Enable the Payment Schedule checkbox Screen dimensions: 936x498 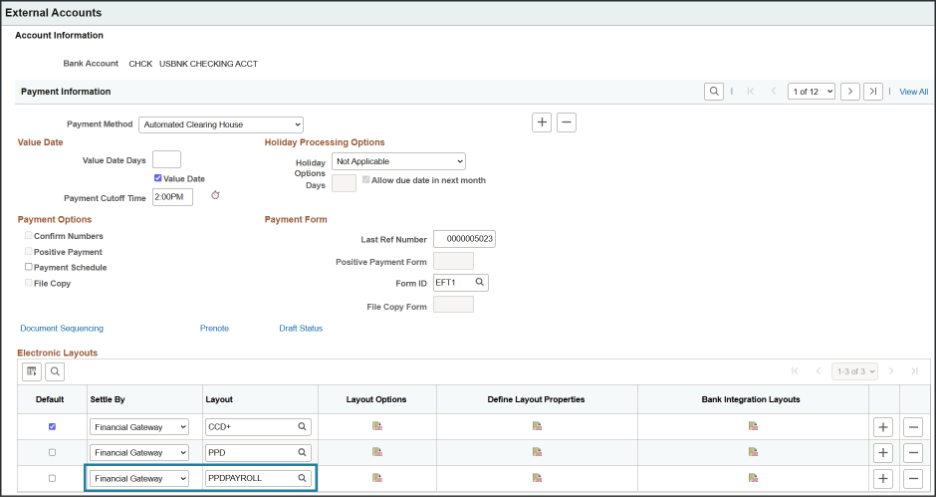(x=28, y=268)
